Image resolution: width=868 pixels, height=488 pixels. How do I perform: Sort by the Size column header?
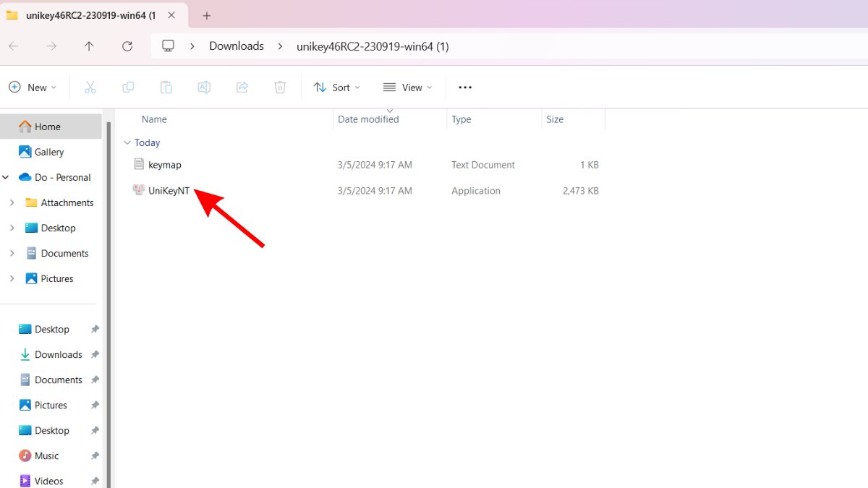tap(555, 119)
